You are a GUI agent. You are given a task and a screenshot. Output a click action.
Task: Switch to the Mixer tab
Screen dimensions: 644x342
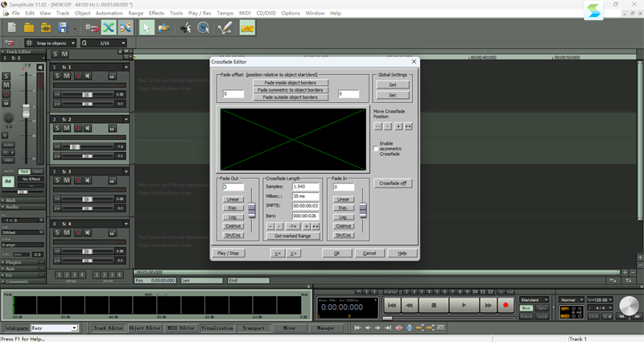pyautogui.click(x=289, y=328)
